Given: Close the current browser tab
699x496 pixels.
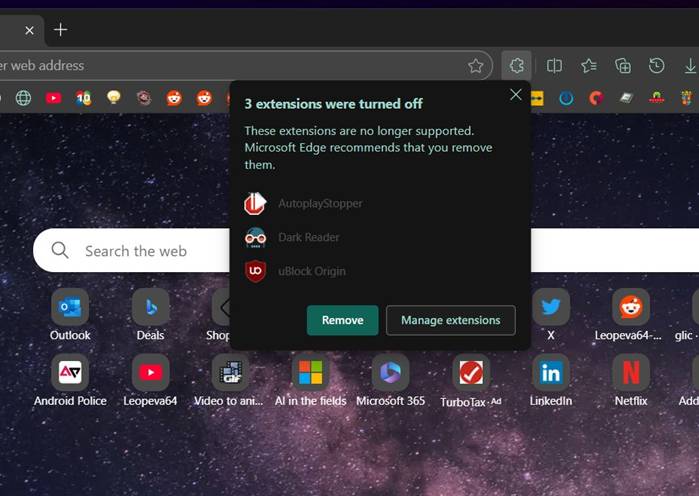Looking at the screenshot, I should (29, 30).
